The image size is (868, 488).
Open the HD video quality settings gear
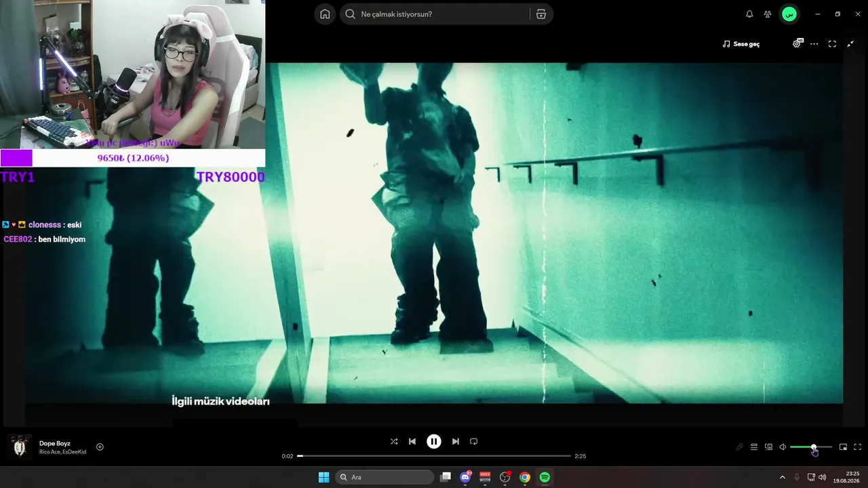point(797,43)
